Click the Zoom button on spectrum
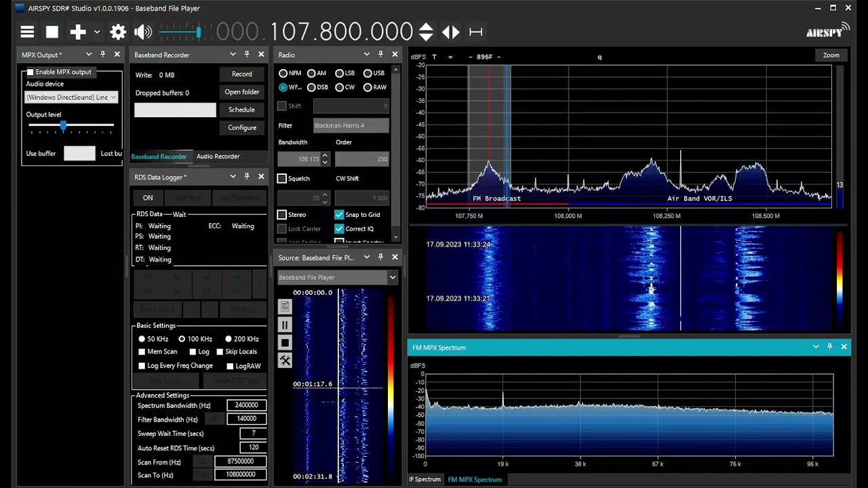The height and width of the screenshot is (488, 868). (x=831, y=56)
